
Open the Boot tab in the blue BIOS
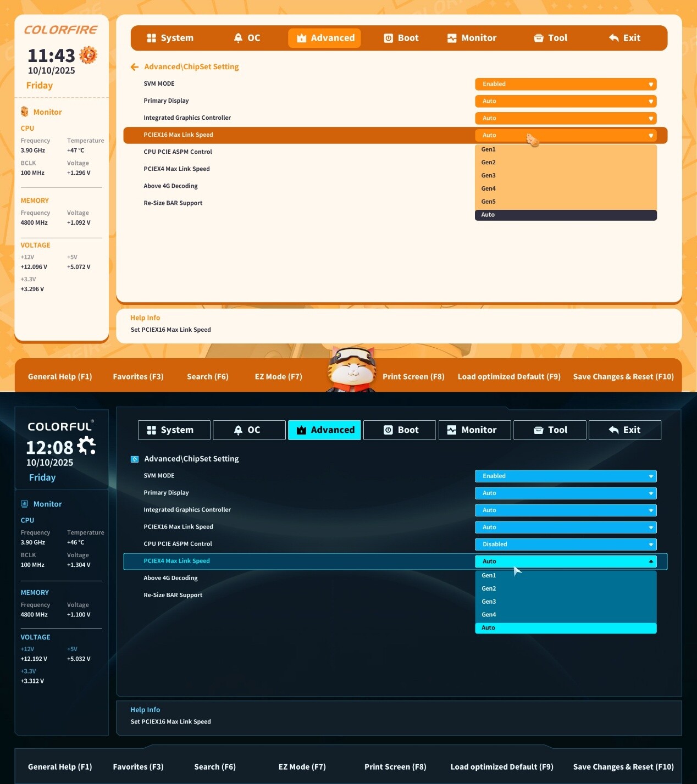[400, 430]
